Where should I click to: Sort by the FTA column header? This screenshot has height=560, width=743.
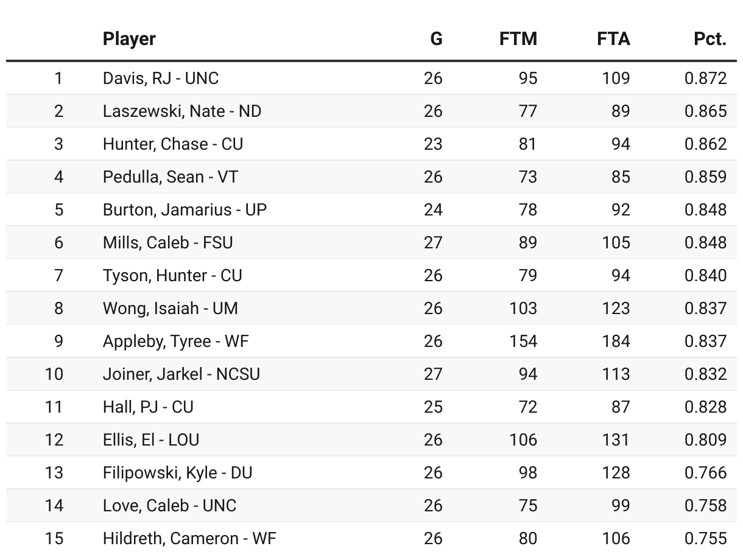pos(613,39)
